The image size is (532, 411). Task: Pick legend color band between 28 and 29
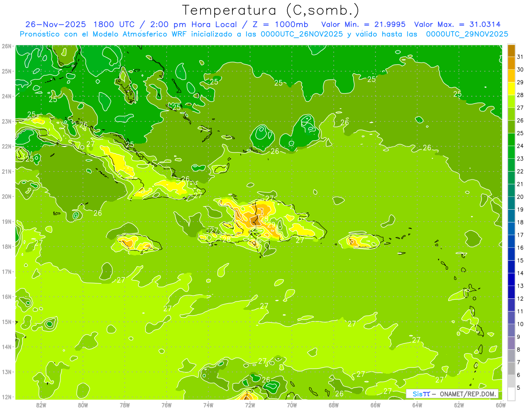click(x=511, y=89)
